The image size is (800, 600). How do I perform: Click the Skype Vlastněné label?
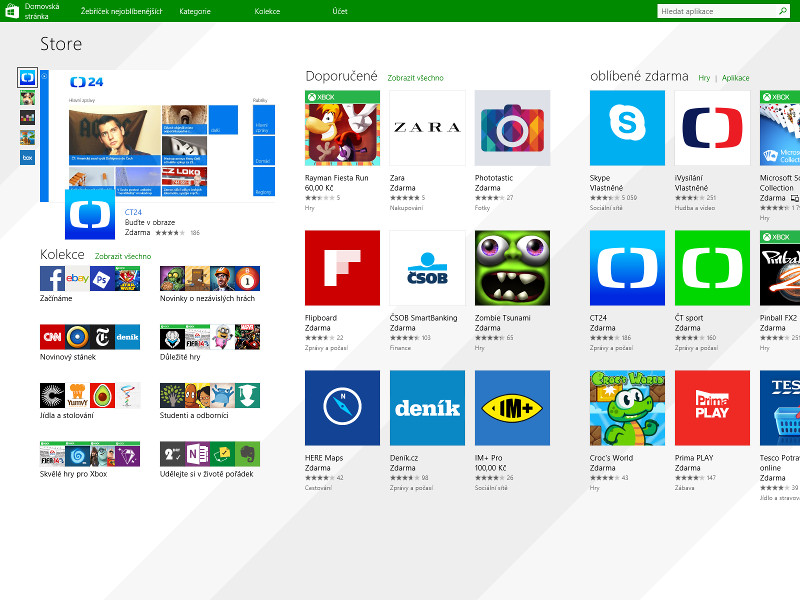pyautogui.click(x=606, y=188)
